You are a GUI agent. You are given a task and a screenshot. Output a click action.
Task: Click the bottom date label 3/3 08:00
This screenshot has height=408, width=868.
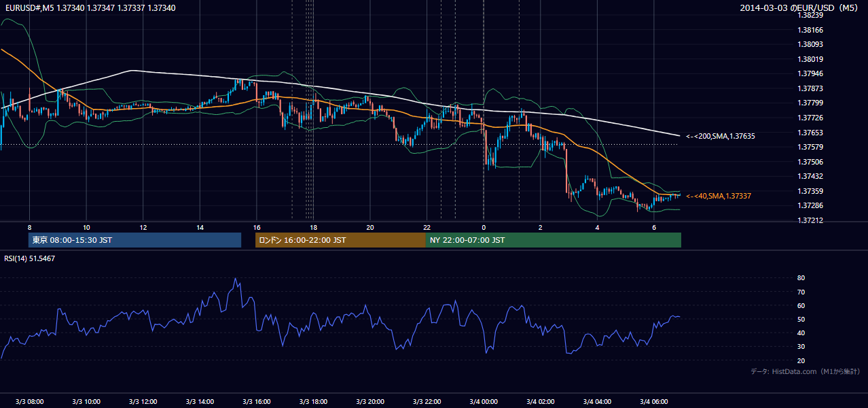(29, 401)
